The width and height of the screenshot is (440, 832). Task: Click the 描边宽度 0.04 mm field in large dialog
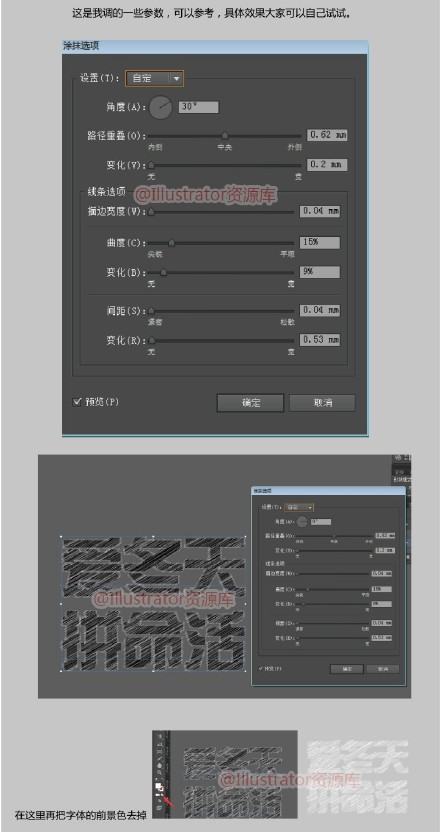(320, 211)
